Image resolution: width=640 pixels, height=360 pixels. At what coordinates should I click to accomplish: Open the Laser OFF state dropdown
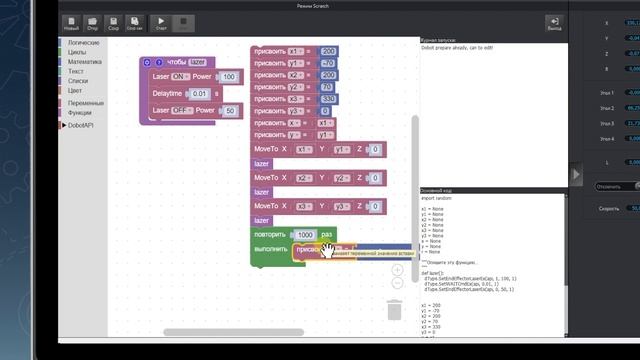tap(182, 111)
